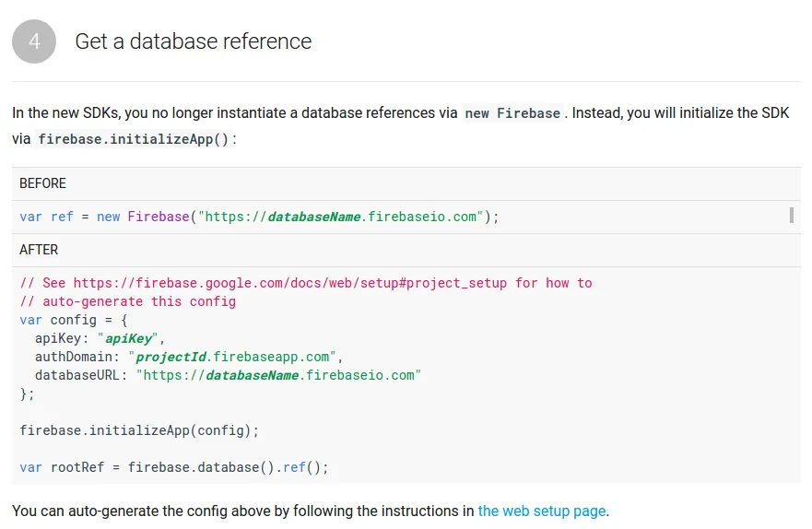Click the bold apiKey placeholder value
Screen dimensions: 812x529
(127, 338)
